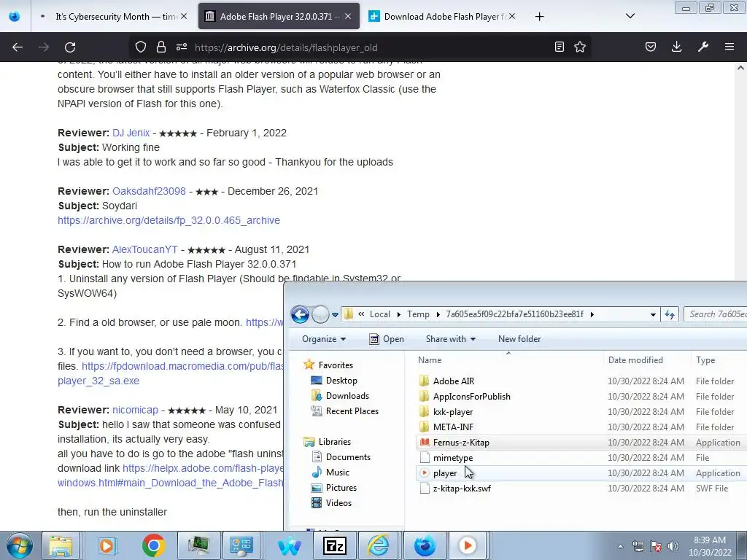Select Documents library

click(348, 457)
